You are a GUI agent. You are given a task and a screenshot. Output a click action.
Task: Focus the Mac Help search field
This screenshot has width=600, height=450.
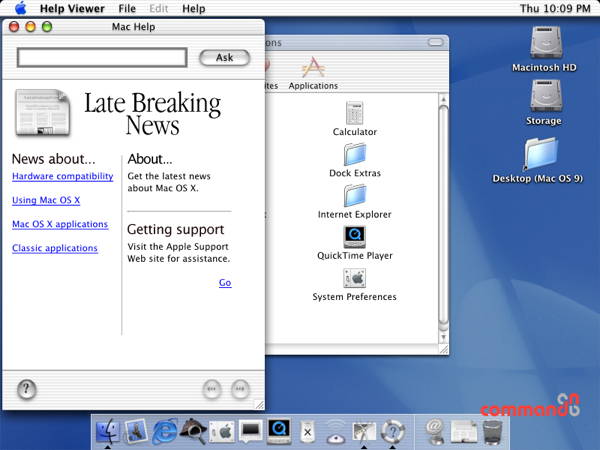(x=102, y=58)
